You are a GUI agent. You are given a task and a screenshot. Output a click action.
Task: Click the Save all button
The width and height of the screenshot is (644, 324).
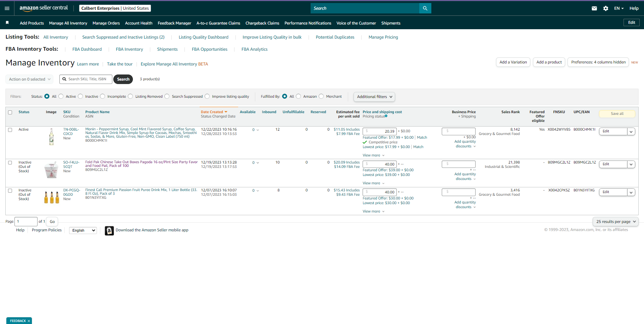[x=617, y=114]
